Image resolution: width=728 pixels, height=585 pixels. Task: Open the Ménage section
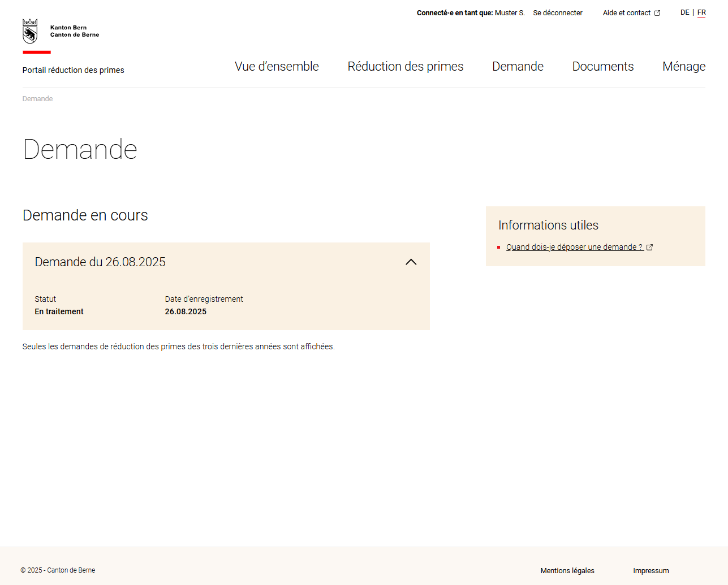point(684,66)
